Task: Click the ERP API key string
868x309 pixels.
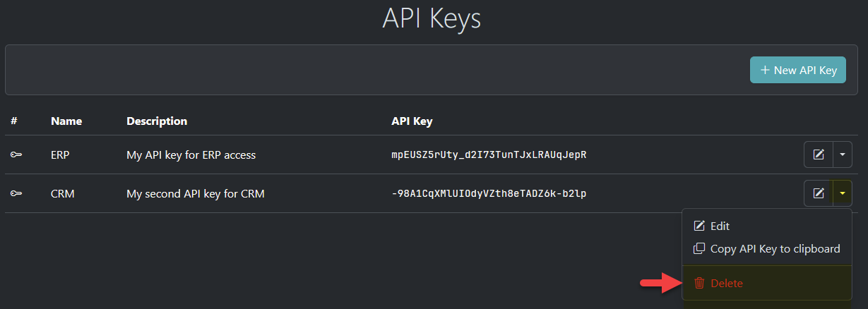Action: coord(489,154)
